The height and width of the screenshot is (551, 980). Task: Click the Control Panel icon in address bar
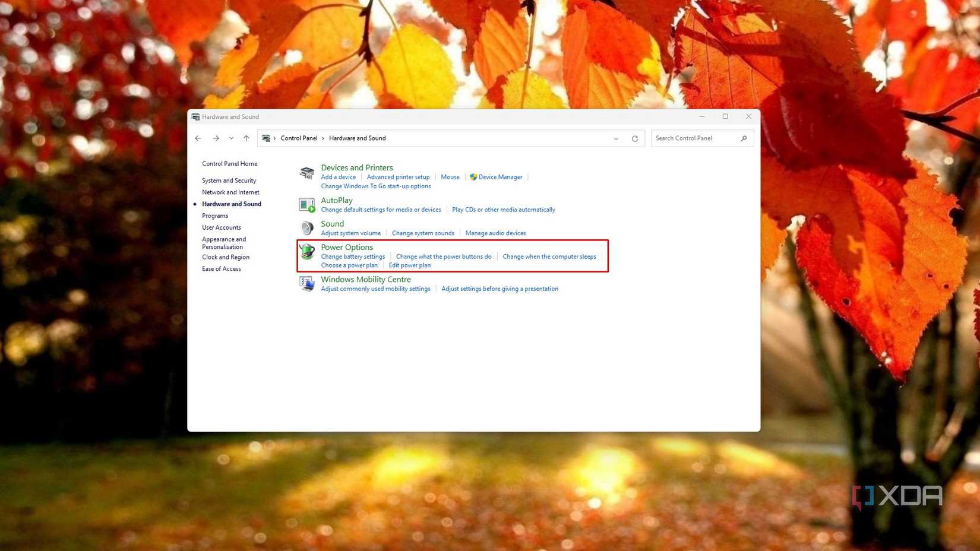pyautogui.click(x=266, y=138)
